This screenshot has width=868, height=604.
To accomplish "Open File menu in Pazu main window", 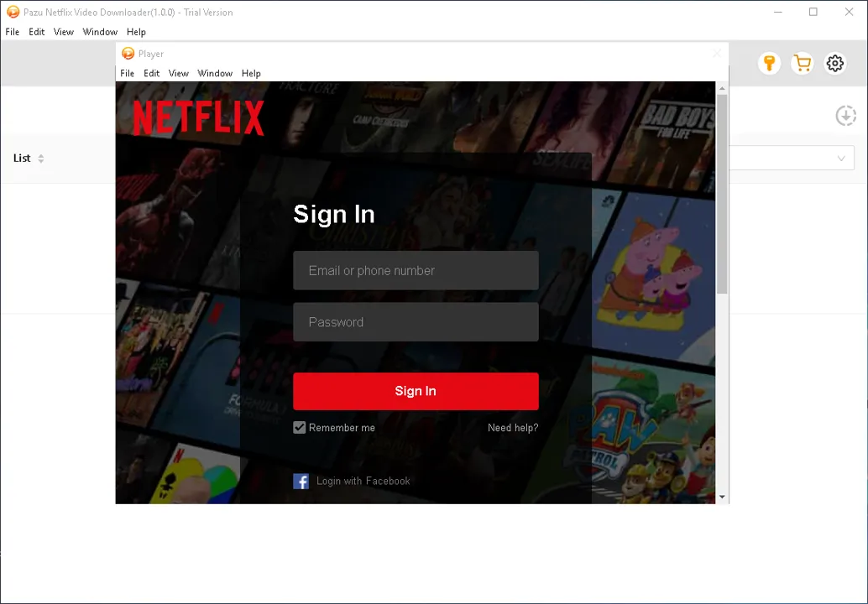I will click(13, 32).
